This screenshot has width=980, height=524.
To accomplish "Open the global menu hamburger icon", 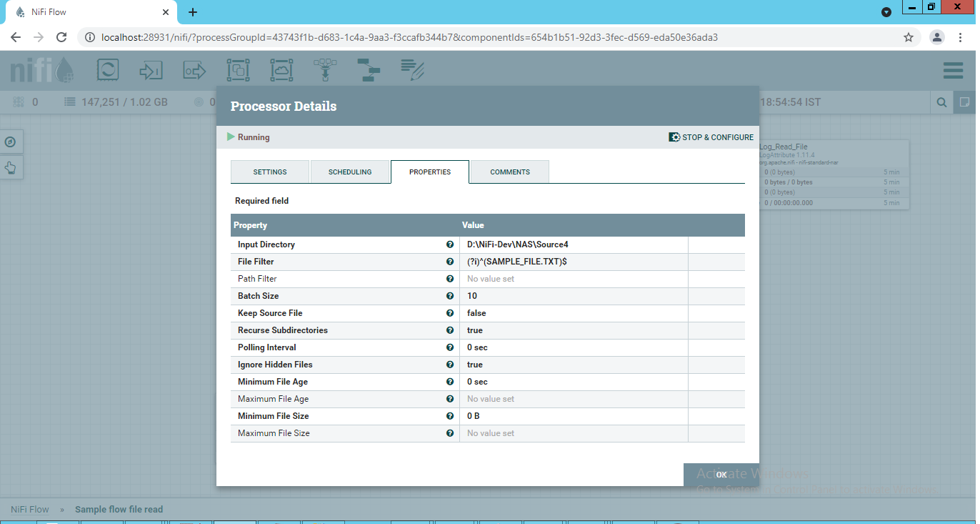I will 953,70.
